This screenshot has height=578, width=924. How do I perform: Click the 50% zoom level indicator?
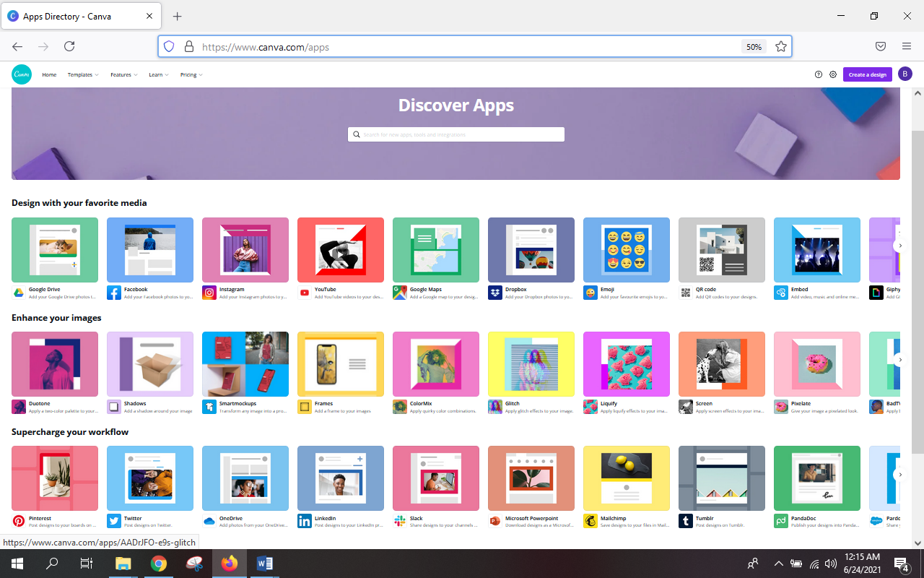[x=754, y=46]
